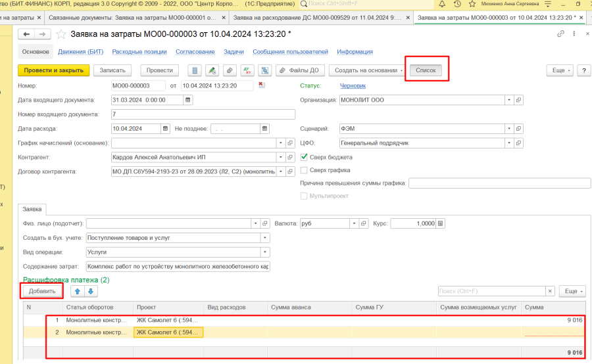Expand the Организация dropdown list
The height and width of the screenshot is (364, 592).
[508, 100]
